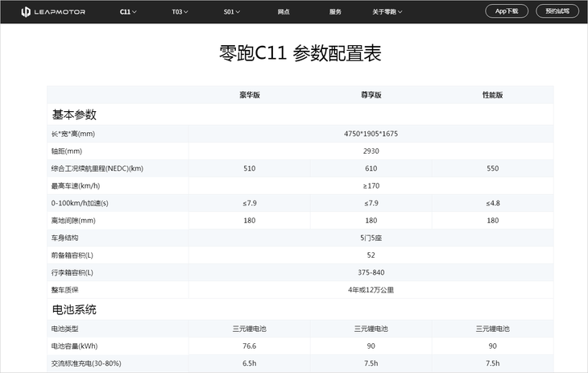Viewport: 588px width, 373px height.
Task: Click the 车身结构 row label
Action: [x=64, y=238]
